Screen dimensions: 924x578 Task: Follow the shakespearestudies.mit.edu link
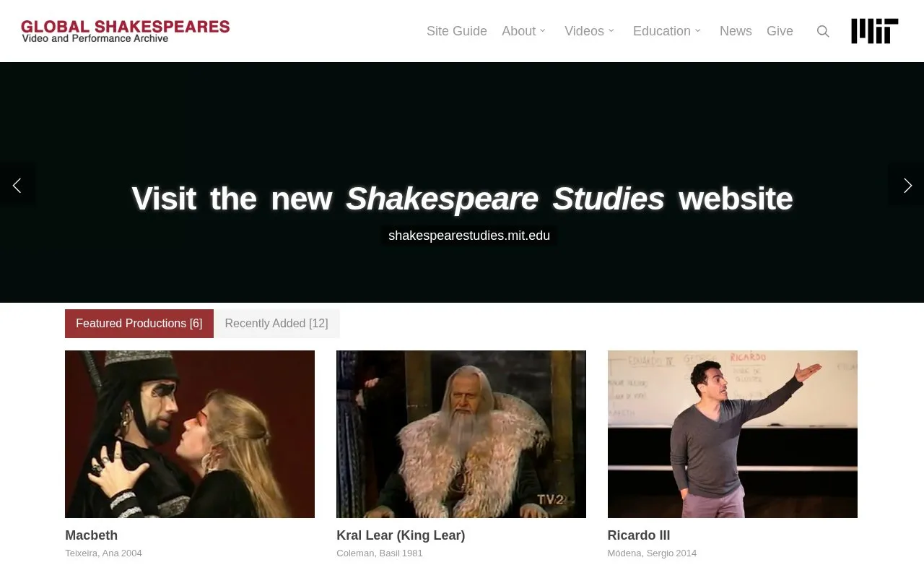point(469,236)
